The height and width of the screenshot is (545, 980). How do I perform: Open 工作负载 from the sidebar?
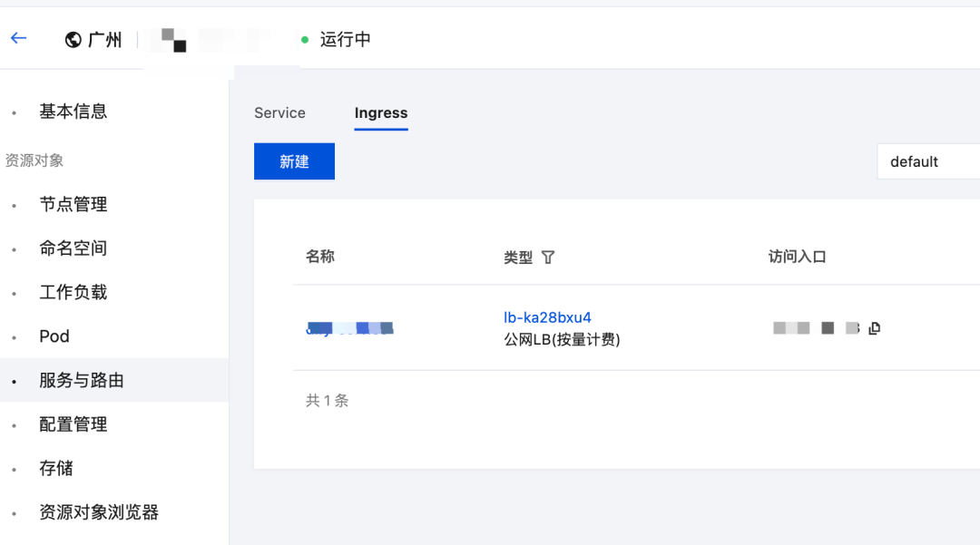click(x=73, y=292)
